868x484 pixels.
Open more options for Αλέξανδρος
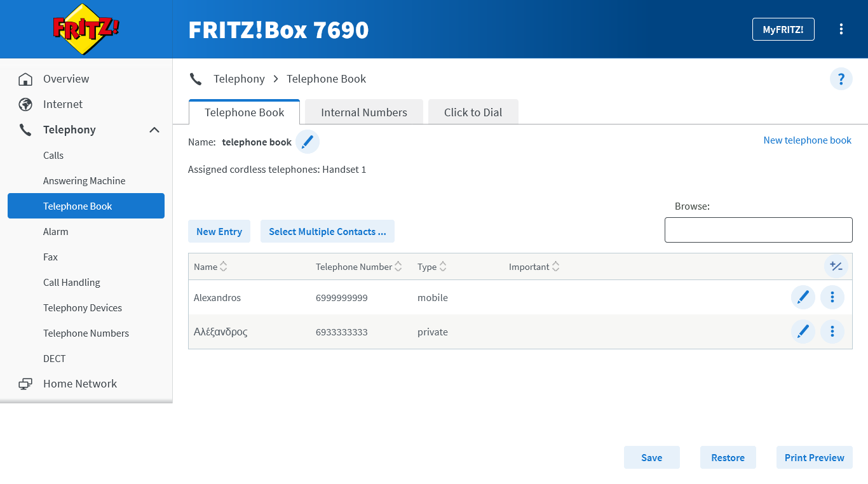[x=832, y=332]
